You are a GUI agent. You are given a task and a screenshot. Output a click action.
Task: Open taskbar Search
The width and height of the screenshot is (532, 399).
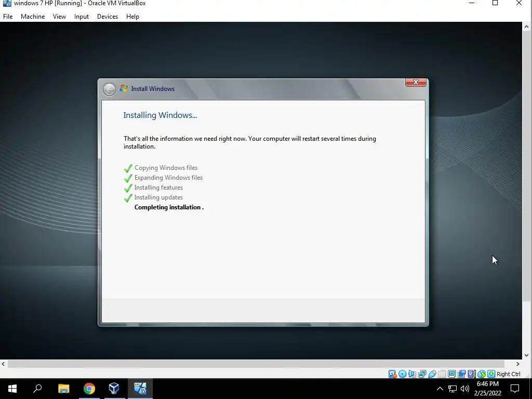(x=37, y=389)
